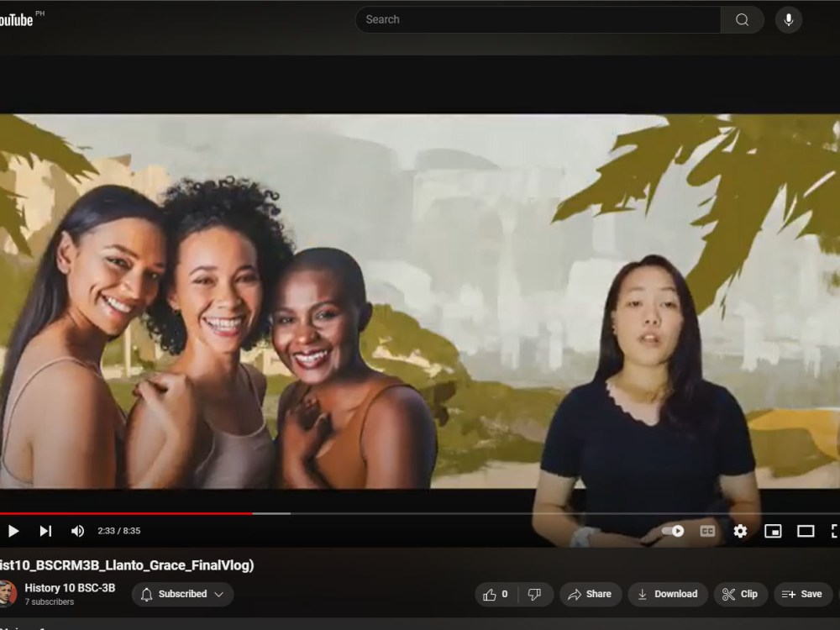Click the 7 subscribers count
Image resolution: width=840 pixels, height=630 pixels.
point(50,602)
